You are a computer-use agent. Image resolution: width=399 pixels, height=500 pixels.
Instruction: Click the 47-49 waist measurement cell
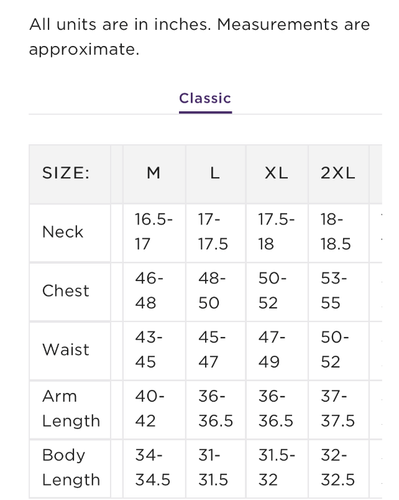tap(277, 351)
